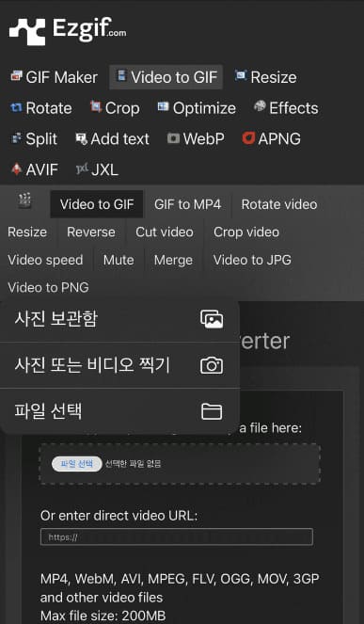This screenshot has width=364, height=624.
Task: Open the Video to JPG tab
Action: (252, 260)
